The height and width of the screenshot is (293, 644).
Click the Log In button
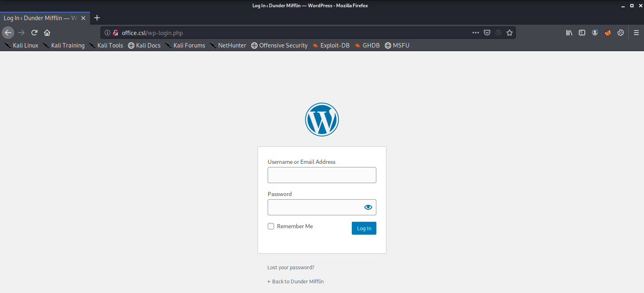[364, 228]
